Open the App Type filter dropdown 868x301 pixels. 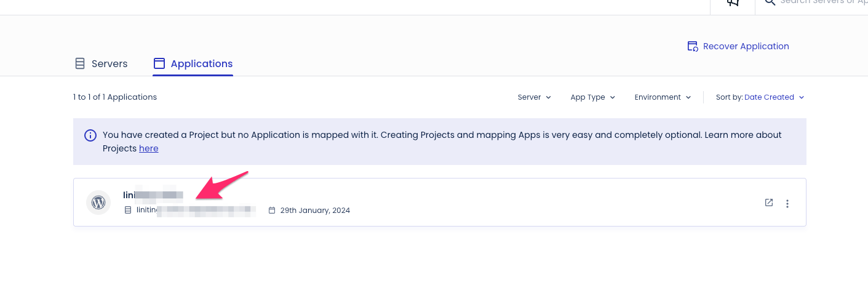(592, 97)
